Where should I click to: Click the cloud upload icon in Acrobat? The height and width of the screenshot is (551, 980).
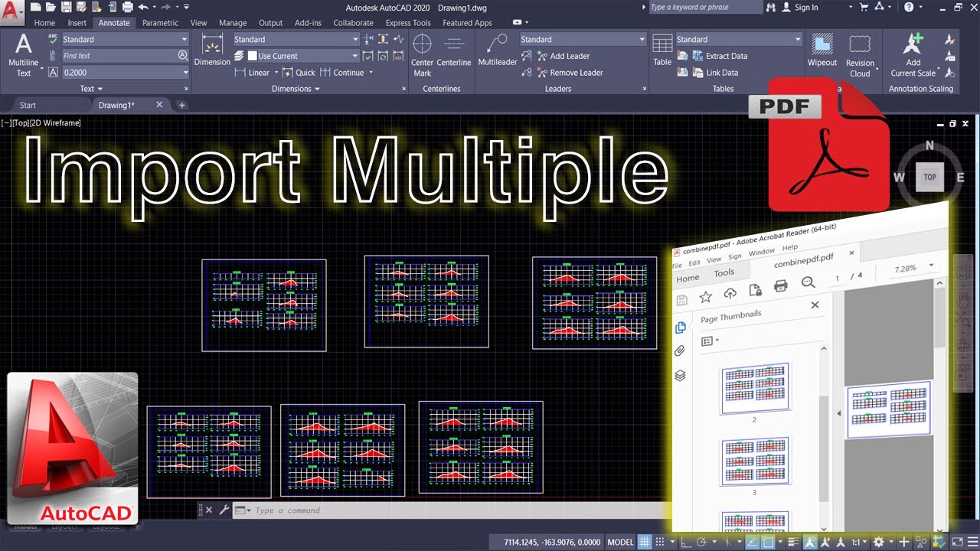tap(730, 293)
